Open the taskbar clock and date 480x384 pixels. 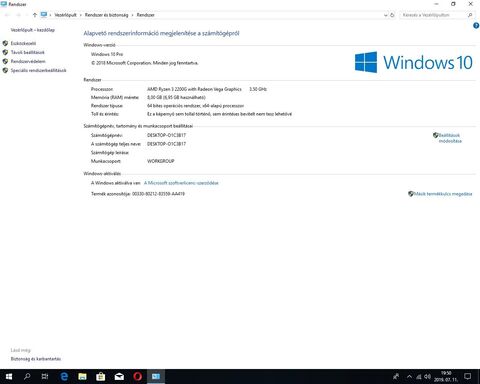click(x=446, y=377)
